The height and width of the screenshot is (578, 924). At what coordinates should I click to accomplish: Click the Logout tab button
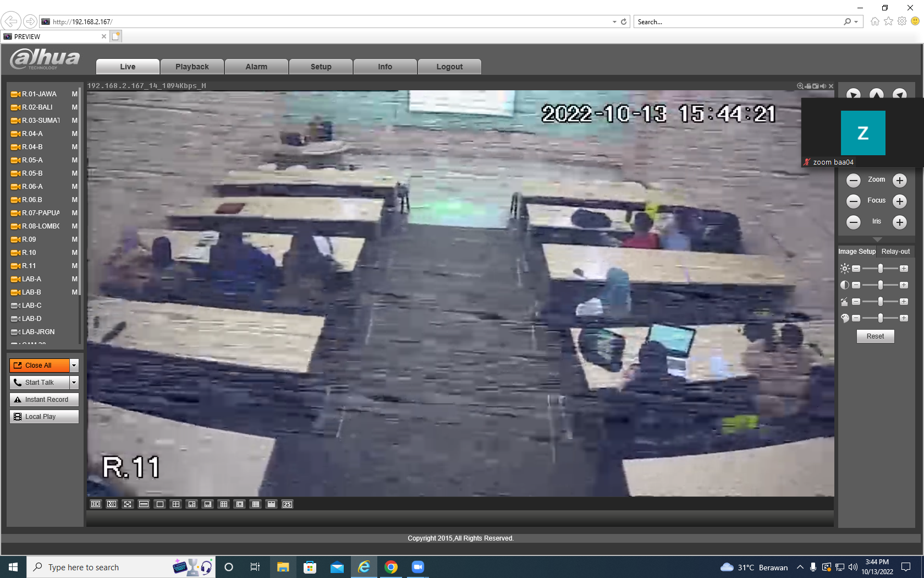[449, 67]
